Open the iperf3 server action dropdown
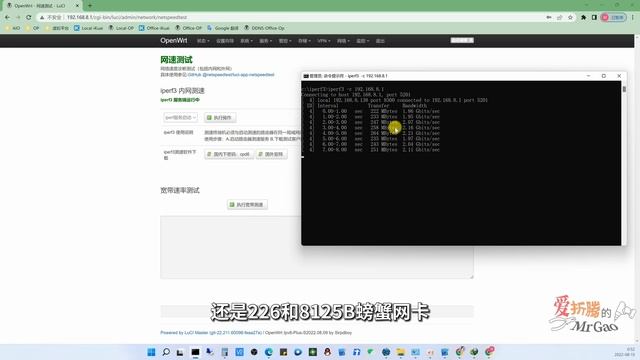Image resolution: width=640 pixels, height=360 pixels. tap(180, 118)
